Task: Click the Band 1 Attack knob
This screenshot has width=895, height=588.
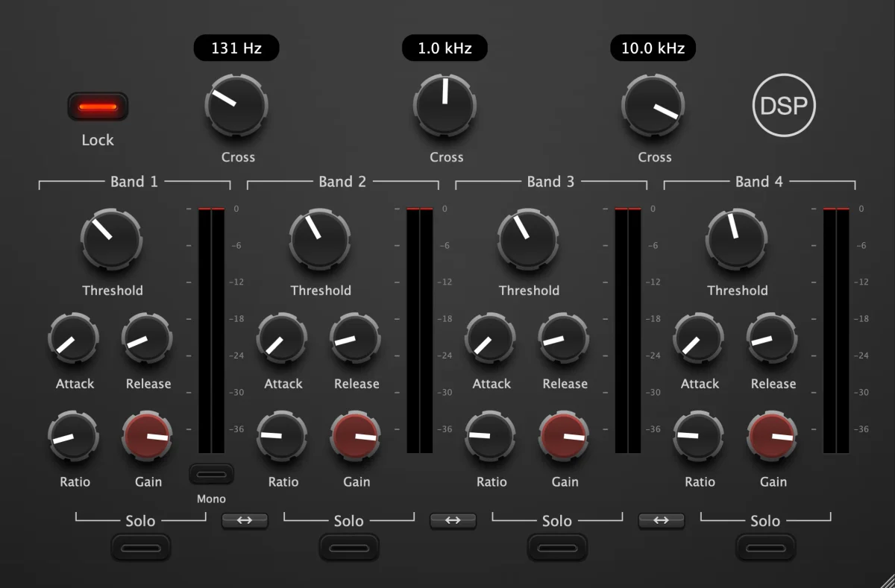Action: point(74,338)
